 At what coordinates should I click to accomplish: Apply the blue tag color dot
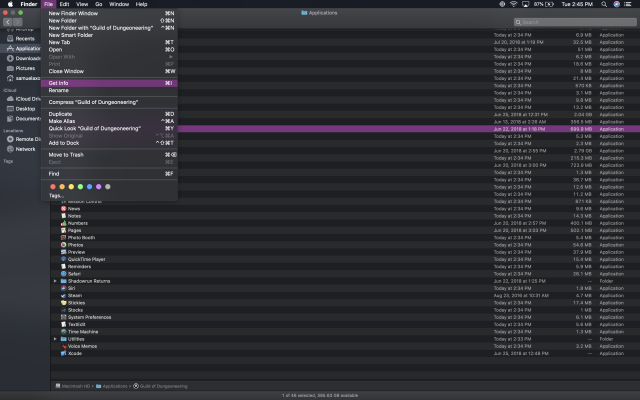[x=89, y=186]
